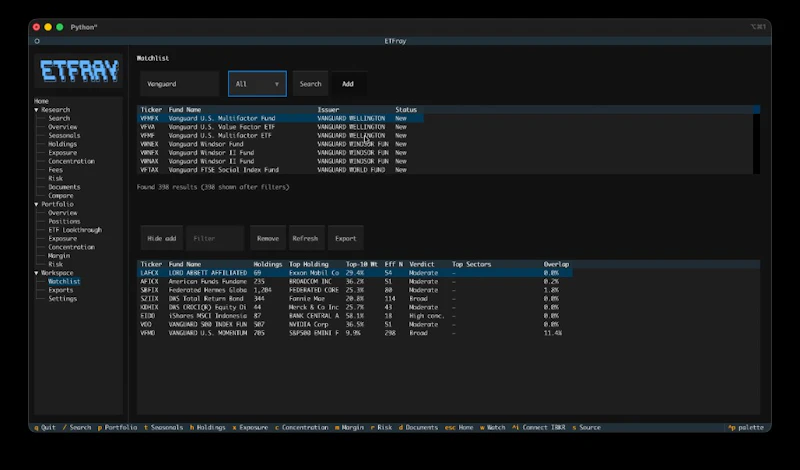
Task: Click t Seasonals in the footer bar
Action: [163, 428]
